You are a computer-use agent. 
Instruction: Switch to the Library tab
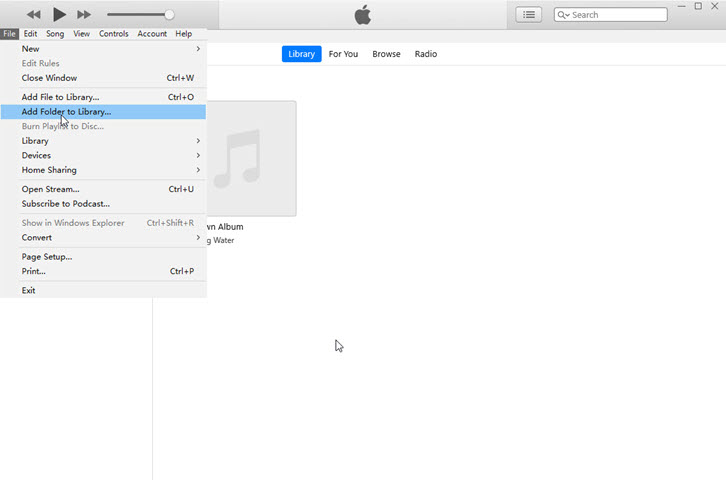[301, 54]
